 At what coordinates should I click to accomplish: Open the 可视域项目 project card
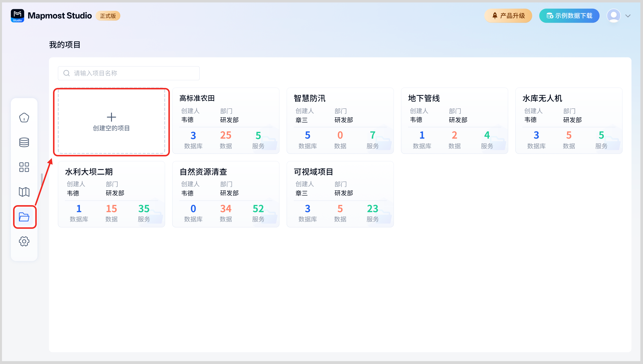(340, 194)
